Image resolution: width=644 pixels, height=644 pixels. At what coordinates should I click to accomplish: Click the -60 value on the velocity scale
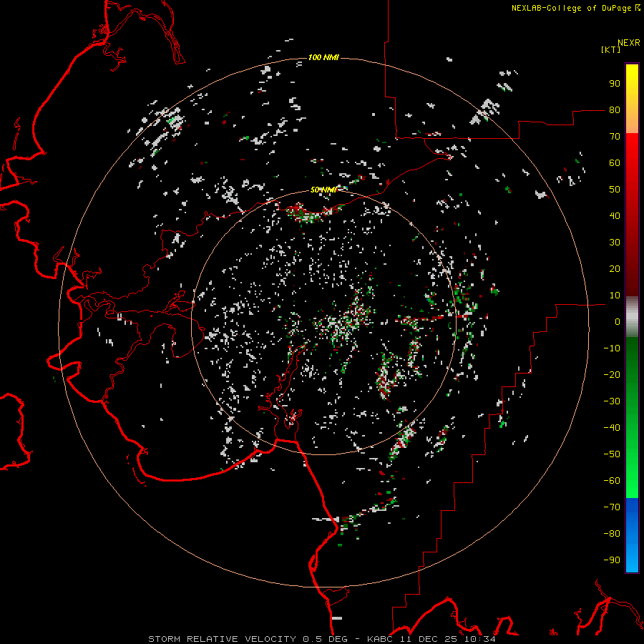612,481
